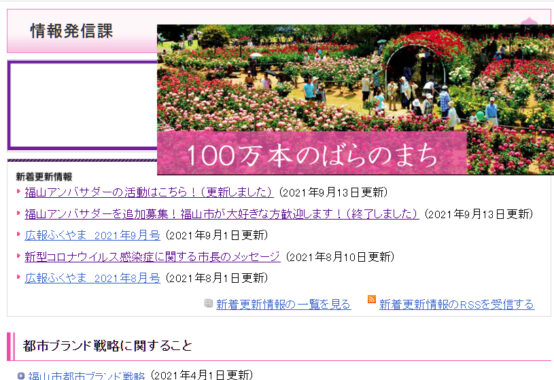
Task: Click the bullet icon before 福山市都市ブランド戦略
Action: 21,376
